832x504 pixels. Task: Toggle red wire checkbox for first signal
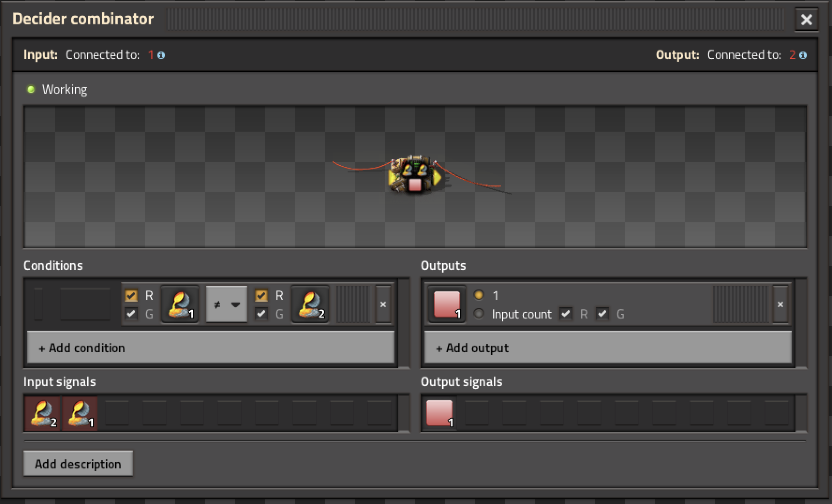point(131,296)
